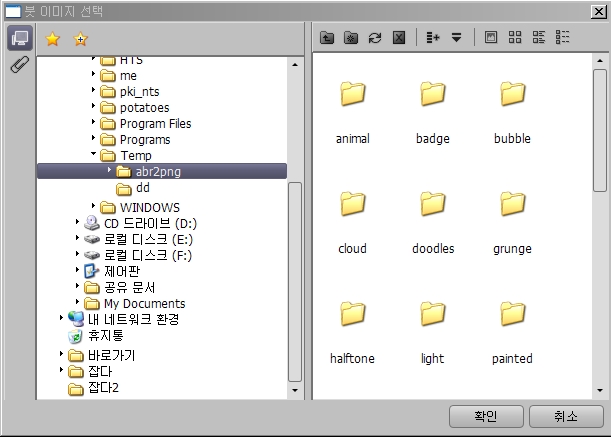Expand the 로컬 디스크 (F:) node
Image resolution: width=611 pixels, height=438 pixels.
(x=77, y=253)
